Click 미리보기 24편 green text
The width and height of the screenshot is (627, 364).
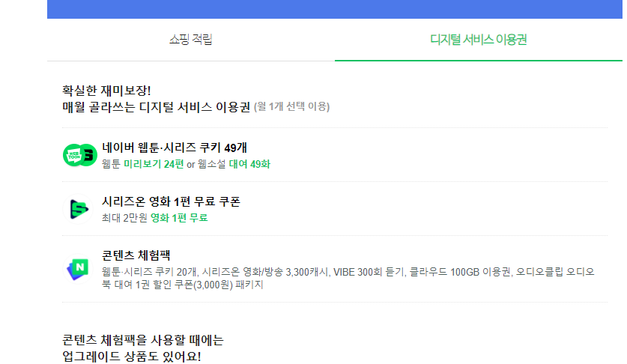[154, 164]
